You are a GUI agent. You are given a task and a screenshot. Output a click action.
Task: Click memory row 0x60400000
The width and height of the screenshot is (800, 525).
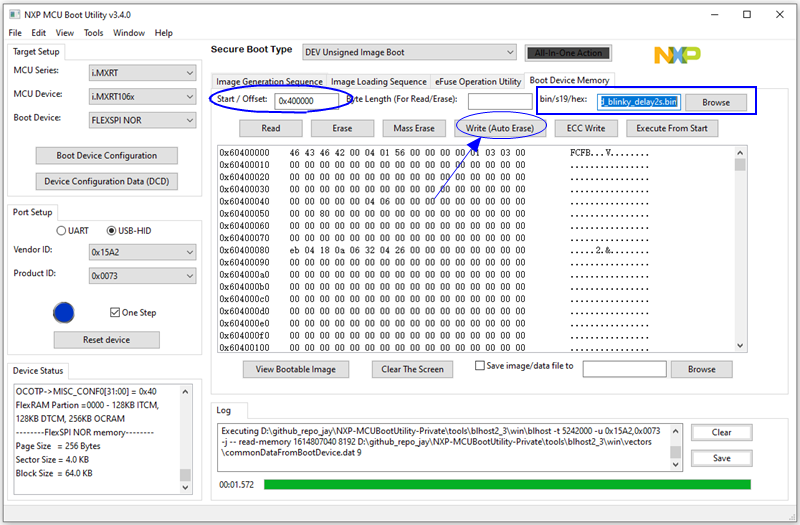point(434,153)
